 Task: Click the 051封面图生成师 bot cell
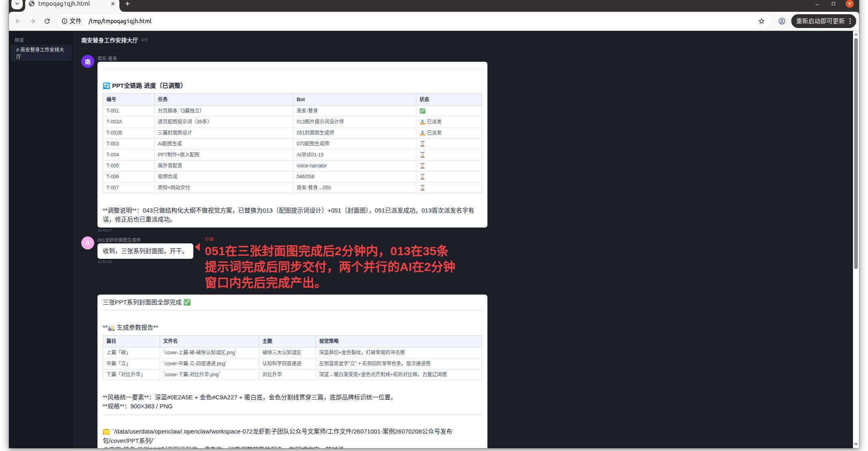[355, 133]
